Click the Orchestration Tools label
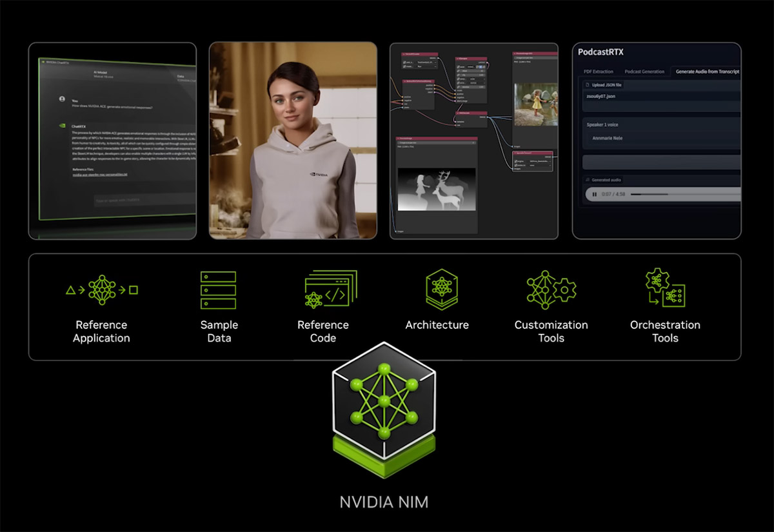Viewport: 774px width, 532px height. [665, 331]
